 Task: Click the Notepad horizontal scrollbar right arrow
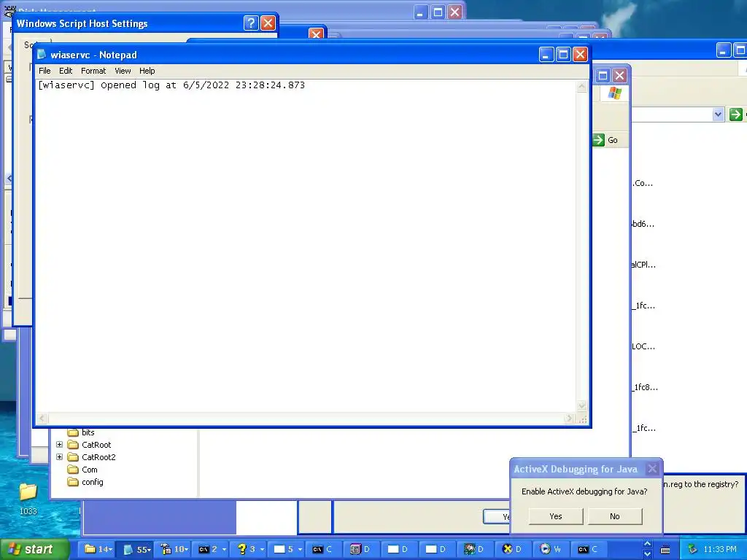pos(569,419)
